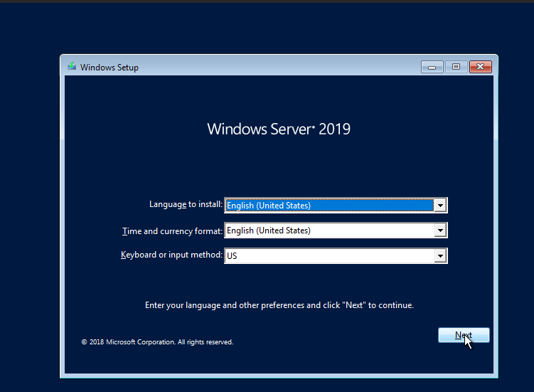Click the Time and currency format value field
The height and width of the screenshot is (392, 534).
pyautogui.click(x=329, y=231)
